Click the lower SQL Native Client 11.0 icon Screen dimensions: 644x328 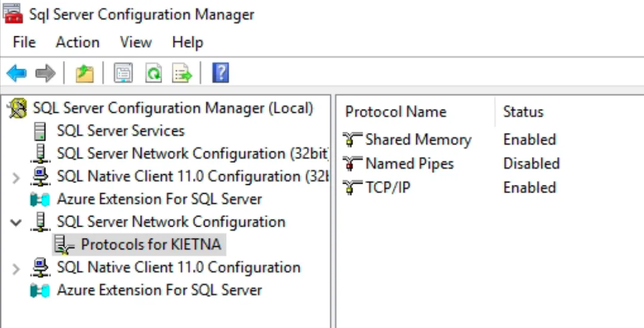click(41, 268)
